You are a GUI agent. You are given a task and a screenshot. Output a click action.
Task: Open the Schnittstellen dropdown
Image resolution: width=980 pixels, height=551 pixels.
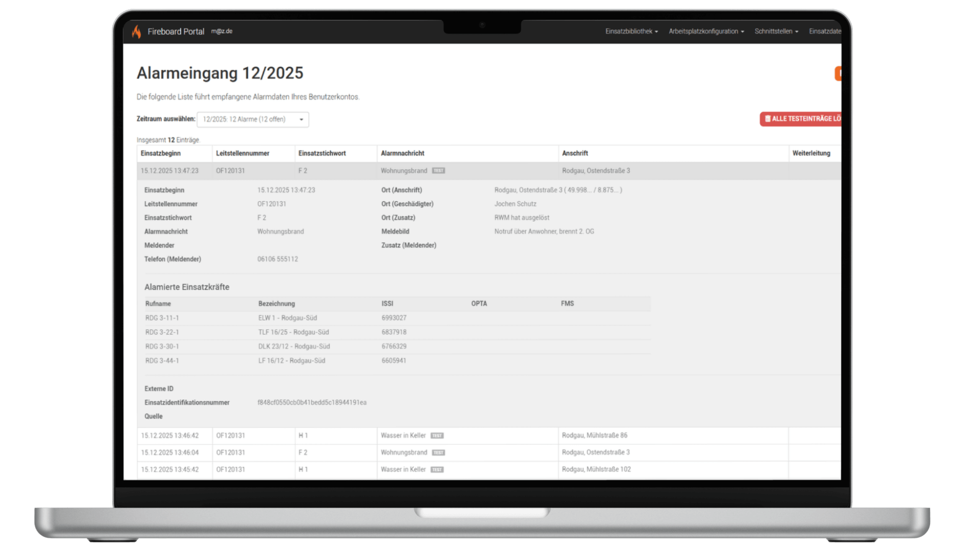click(776, 31)
